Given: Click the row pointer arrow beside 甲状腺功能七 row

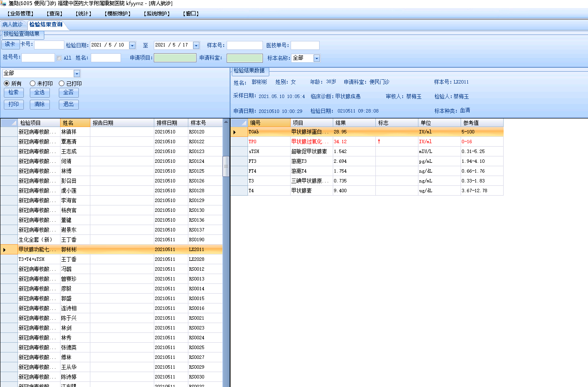Looking at the screenshot, I should coord(4,250).
